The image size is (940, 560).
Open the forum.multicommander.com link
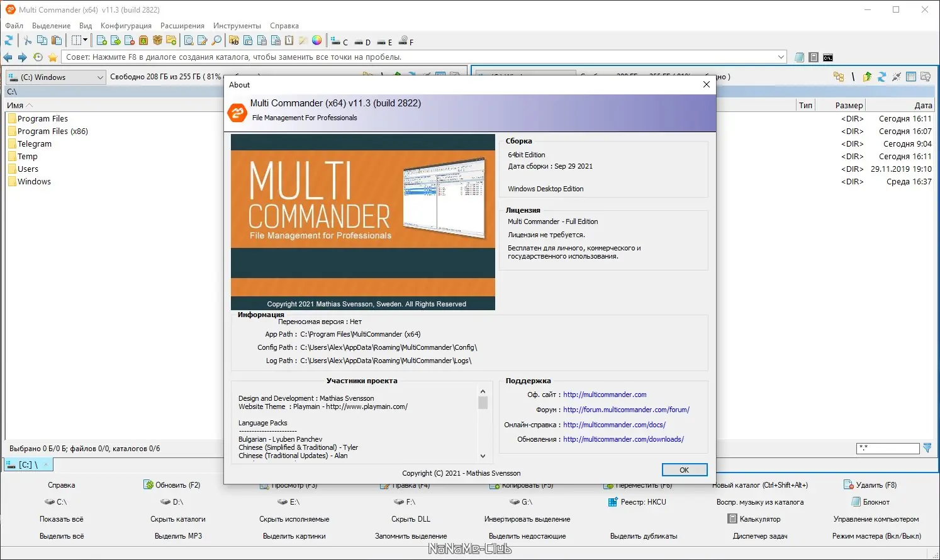click(626, 410)
